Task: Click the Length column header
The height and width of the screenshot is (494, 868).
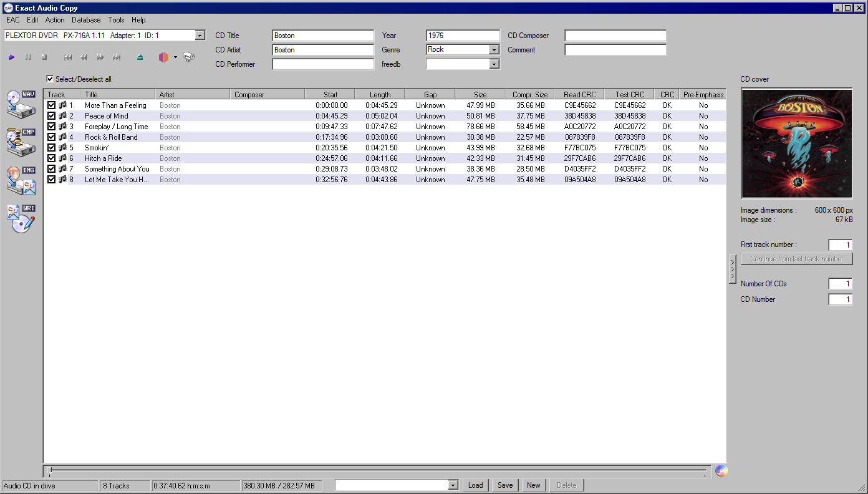Action: pyautogui.click(x=380, y=95)
